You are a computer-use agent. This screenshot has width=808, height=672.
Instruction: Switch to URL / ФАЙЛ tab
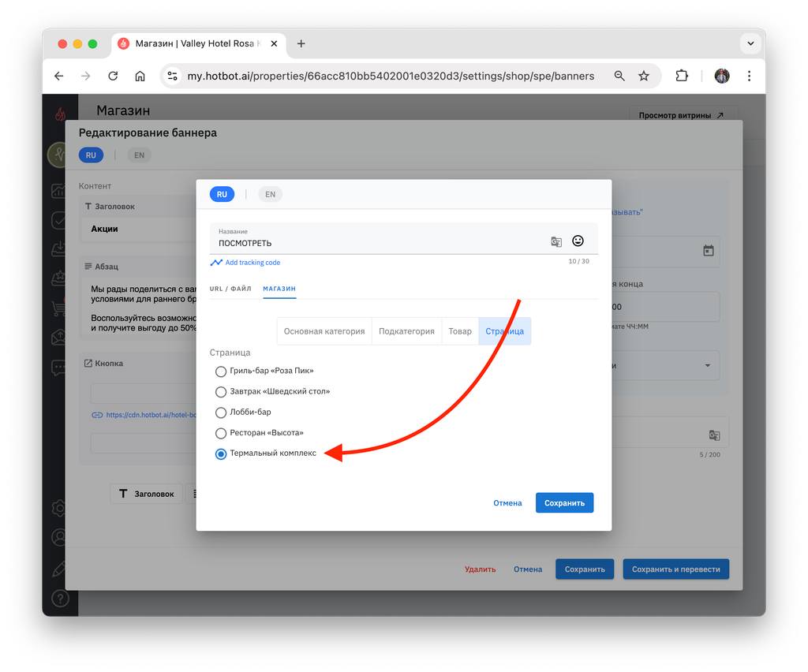[x=230, y=289]
